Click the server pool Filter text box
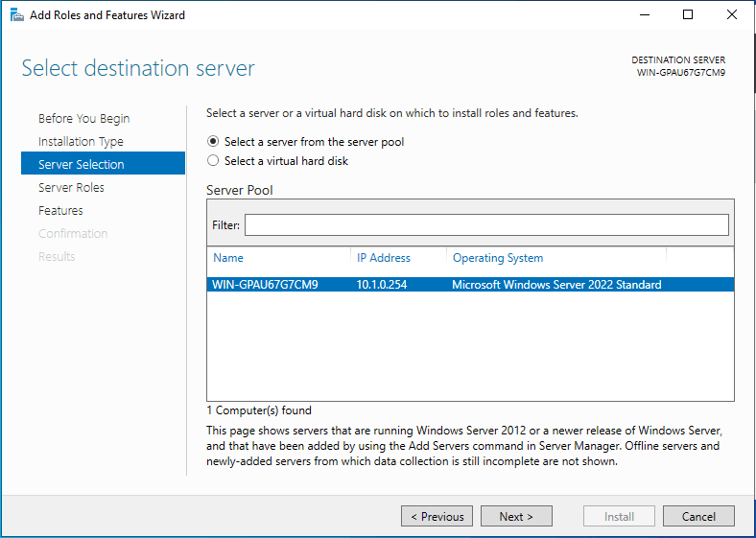756x538 pixels. [485, 225]
